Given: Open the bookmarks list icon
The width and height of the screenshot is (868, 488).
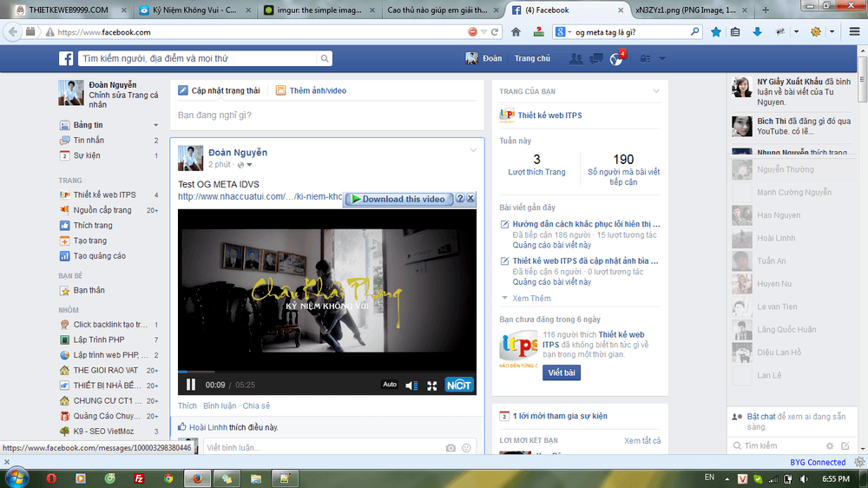Looking at the screenshot, I should coord(735,32).
